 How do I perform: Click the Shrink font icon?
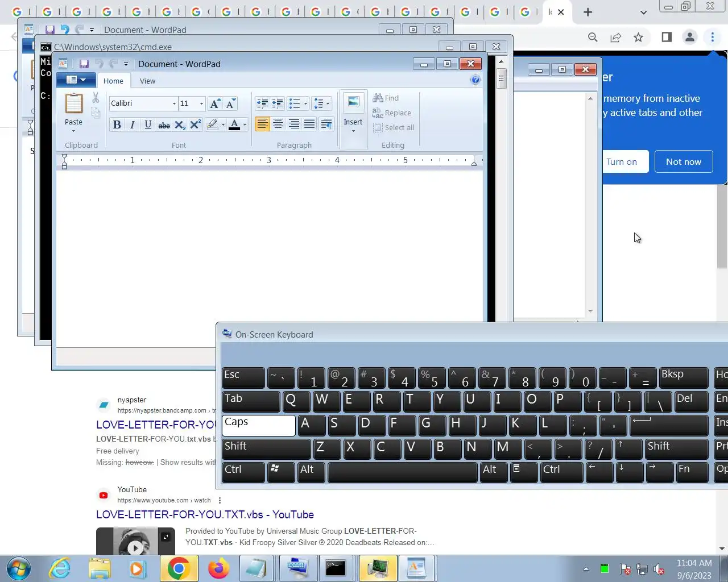(230, 103)
